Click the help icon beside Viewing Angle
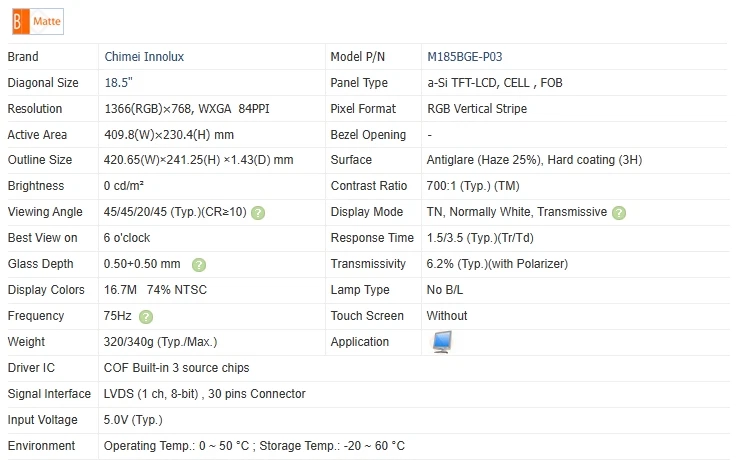Screen dimensions: 737x460 pyautogui.click(x=258, y=213)
